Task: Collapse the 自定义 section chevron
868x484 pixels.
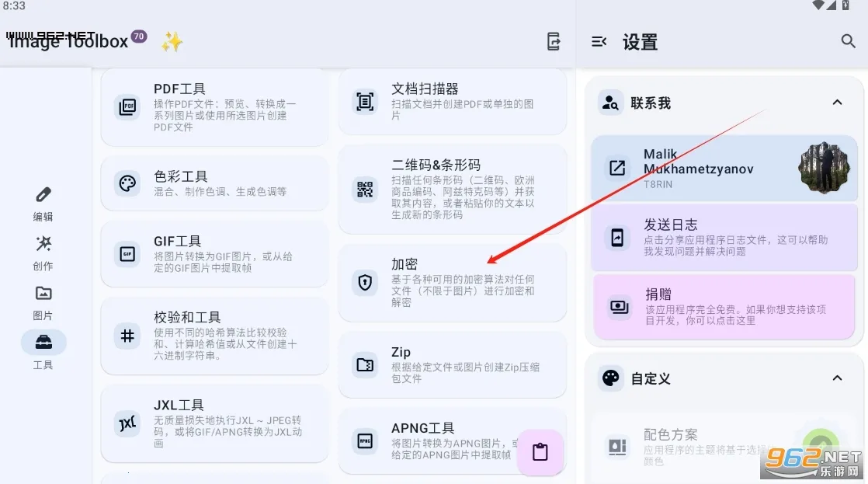Action: (x=837, y=378)
